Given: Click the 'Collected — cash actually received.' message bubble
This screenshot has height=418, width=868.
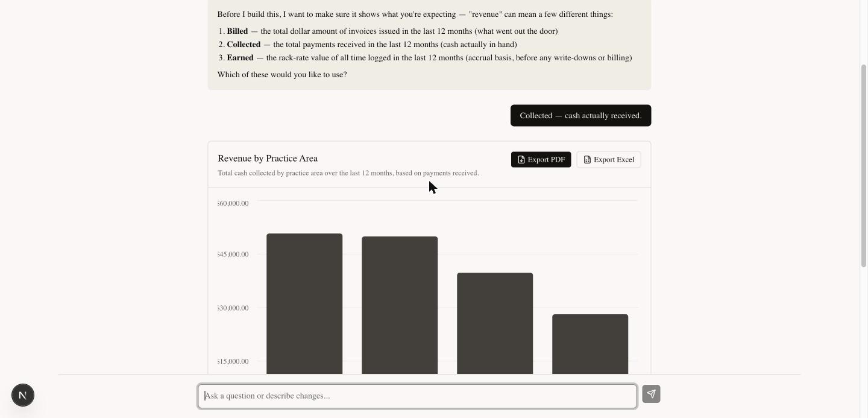Looking at the screenshot, I should pyautogui.click(x=580, y=116).
